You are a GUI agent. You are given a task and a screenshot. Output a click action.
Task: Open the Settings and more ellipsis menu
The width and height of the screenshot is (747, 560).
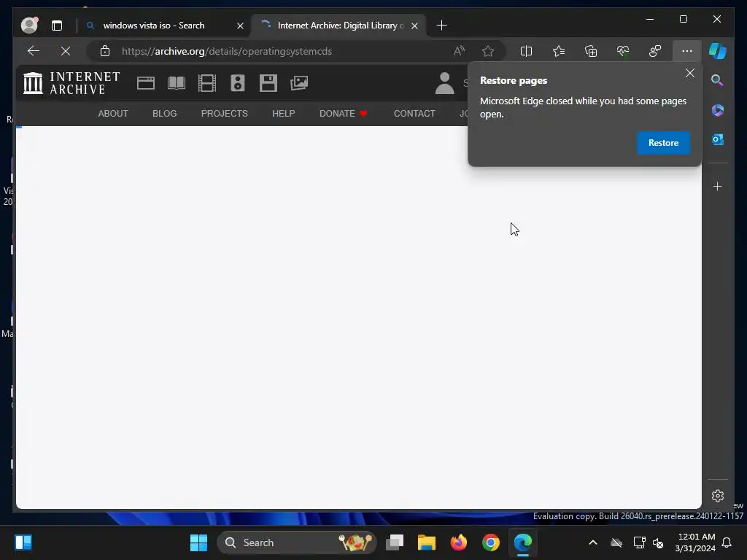687,51
